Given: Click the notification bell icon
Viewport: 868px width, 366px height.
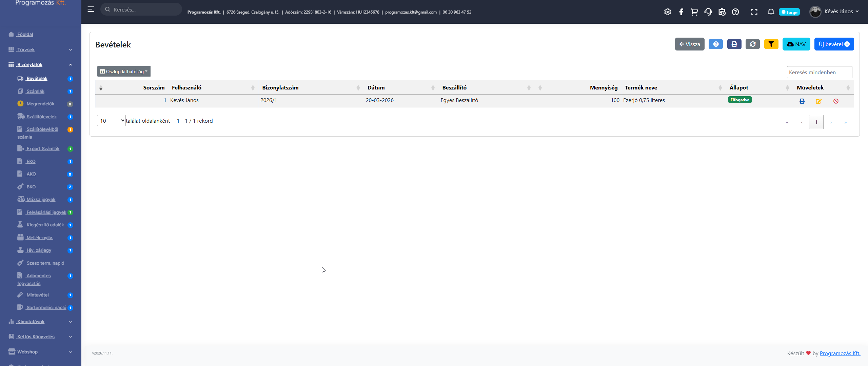Looking at the screenshot, I should (771, 12).
